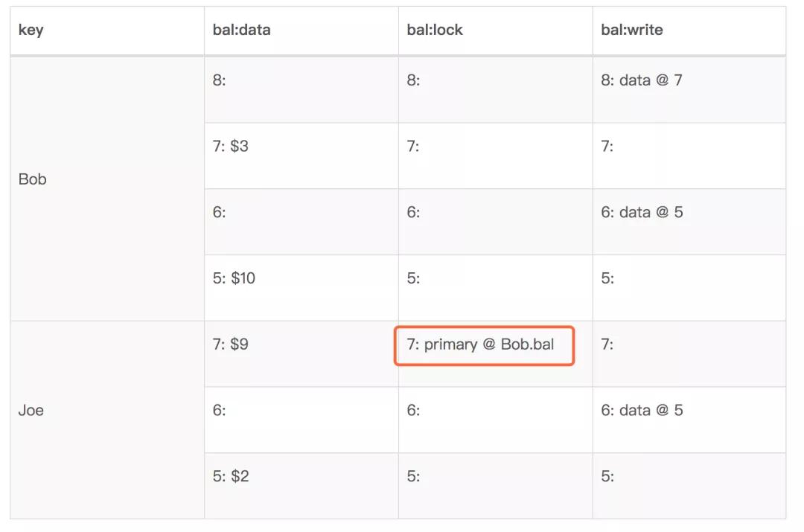Click highlighted "7: primary @ Bob.bal" lock cell
This screenshot has height=532, width=804.
point(484,345)
